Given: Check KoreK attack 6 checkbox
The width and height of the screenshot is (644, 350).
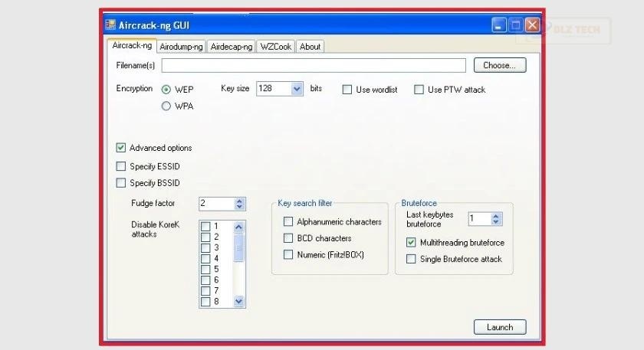Looking at the screenshot, I should pos(205,280).
